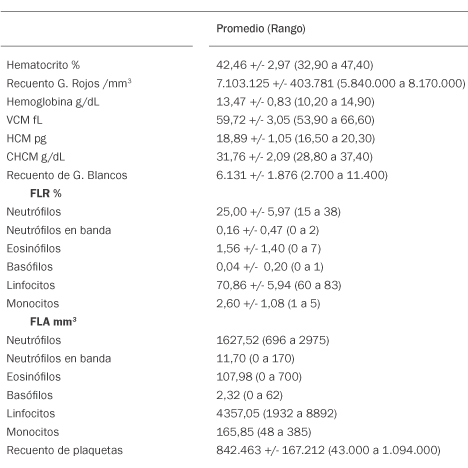Click the CHCM g/dL row label
468x468 pixels.
point(36,157)
